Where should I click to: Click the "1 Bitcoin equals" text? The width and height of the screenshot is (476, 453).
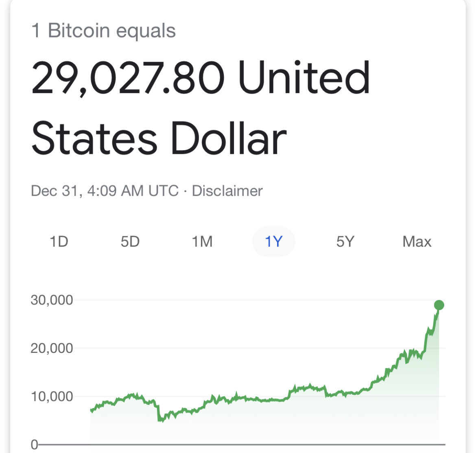point(104,31)
